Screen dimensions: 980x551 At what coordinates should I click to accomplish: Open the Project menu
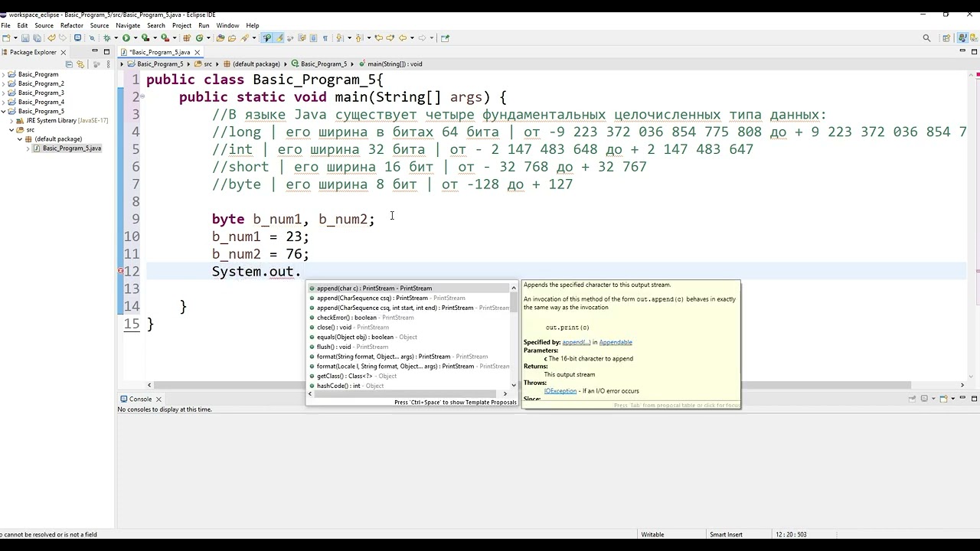point(181,25)
